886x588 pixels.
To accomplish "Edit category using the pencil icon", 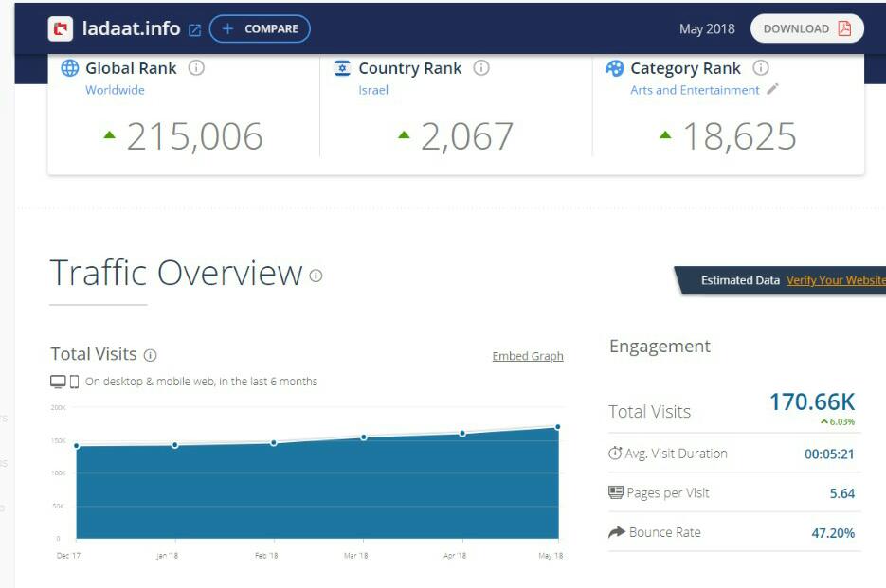I will click(773, 90).
